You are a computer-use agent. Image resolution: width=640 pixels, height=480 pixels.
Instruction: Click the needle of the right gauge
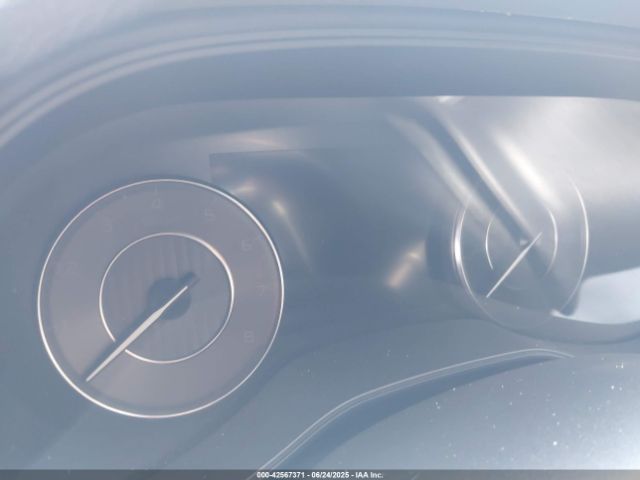514,265
